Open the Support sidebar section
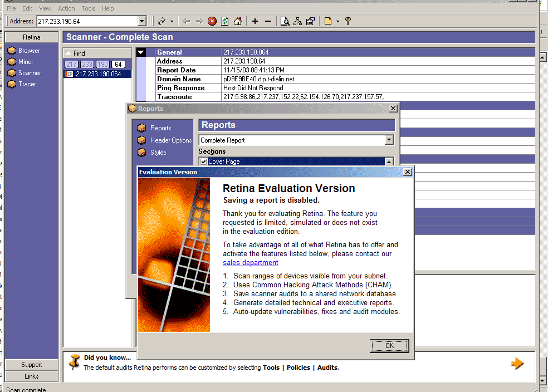This screenshot has width=548, height=392. (x=31, y=365)
